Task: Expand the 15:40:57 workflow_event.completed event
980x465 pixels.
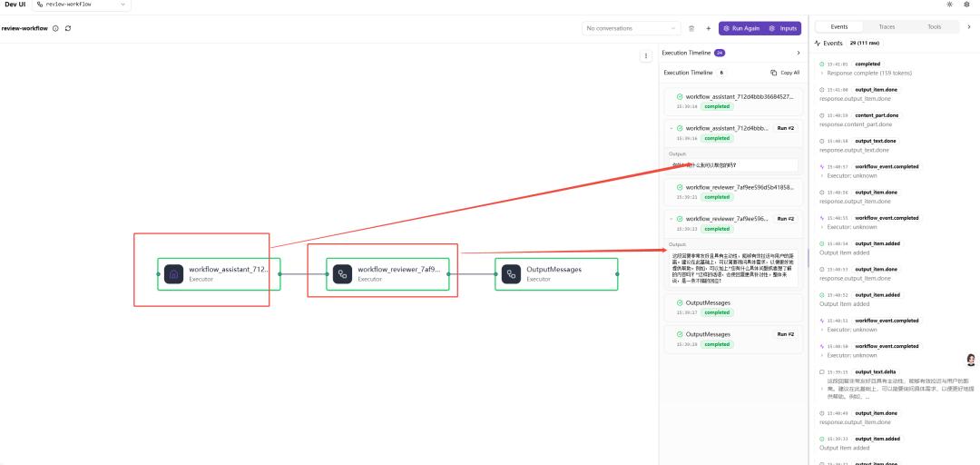Action: tap(821, 176)
